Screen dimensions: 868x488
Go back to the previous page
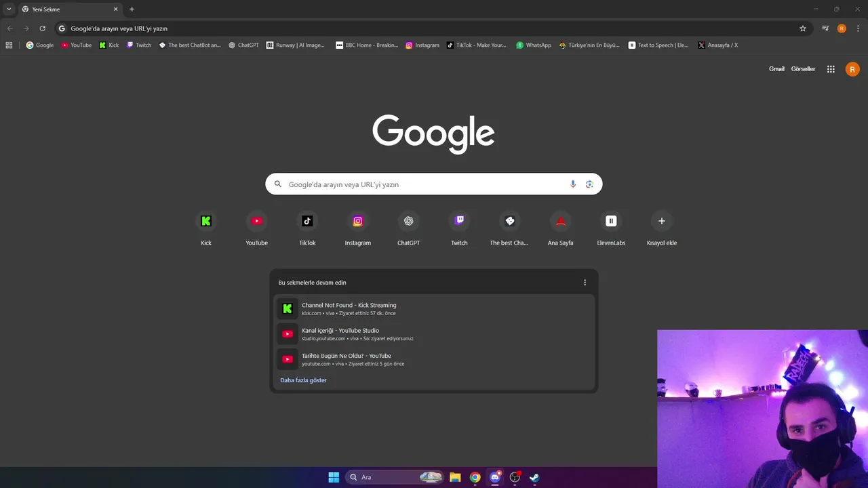click(x=9, y=28)
